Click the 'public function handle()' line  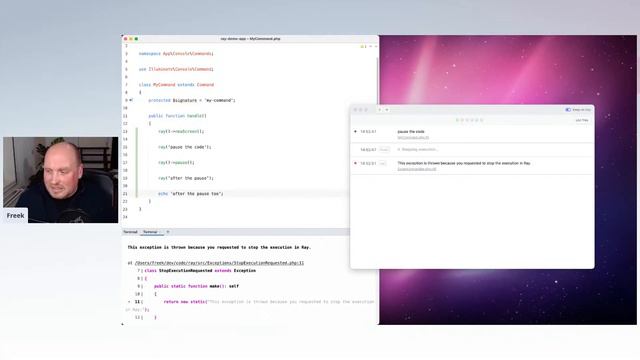point(177,116)
